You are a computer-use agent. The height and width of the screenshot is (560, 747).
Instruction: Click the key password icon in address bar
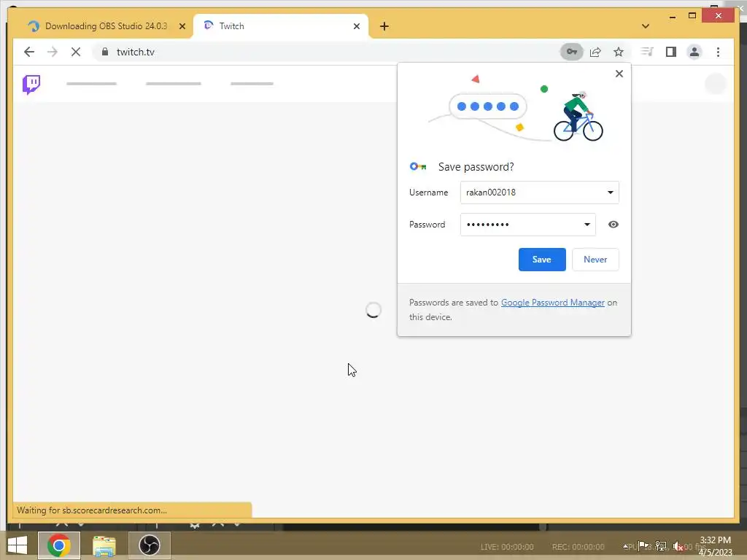[x=572, y=52]
